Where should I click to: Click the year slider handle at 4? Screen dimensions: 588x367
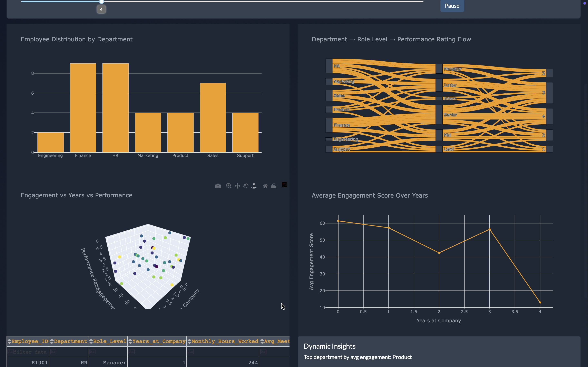pos(101,2)
